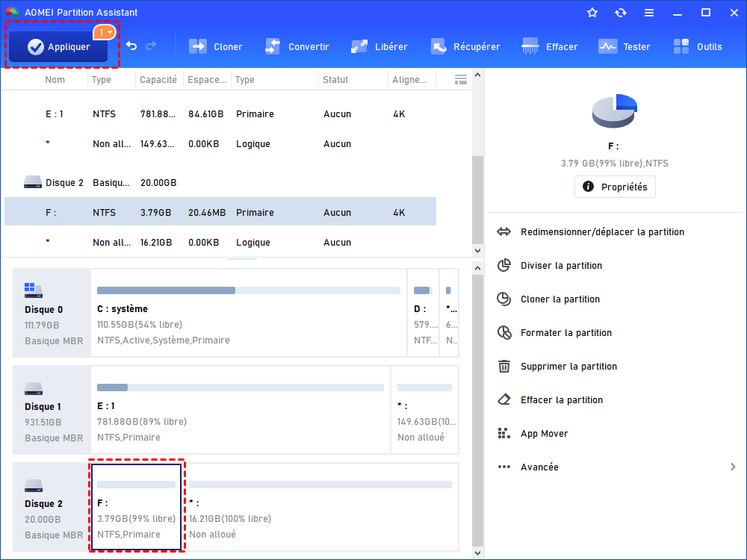This screenshot has width=747, height=560.
Task: Click the eraser wipe icon
Action: click(x=504, y=399)
